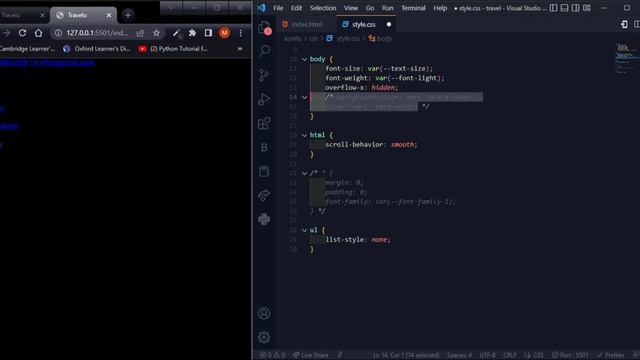Click the VS Code logo icon
Screen dimensions: 640x360
262,8
